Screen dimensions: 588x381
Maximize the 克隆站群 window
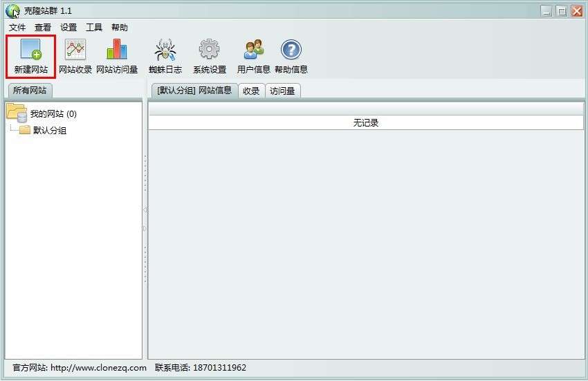(562, 11)
